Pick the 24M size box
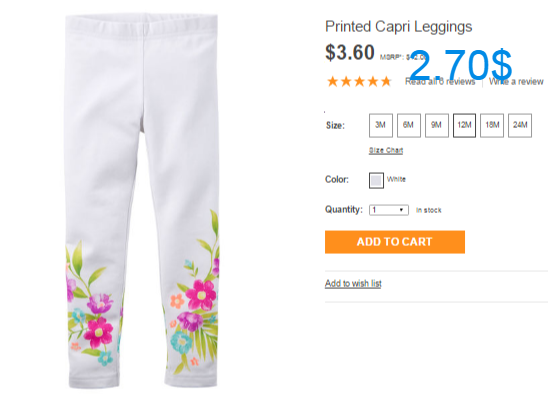The width and height of the screenshot is (548, 394). pyautogui.click(x=520, y=125)
